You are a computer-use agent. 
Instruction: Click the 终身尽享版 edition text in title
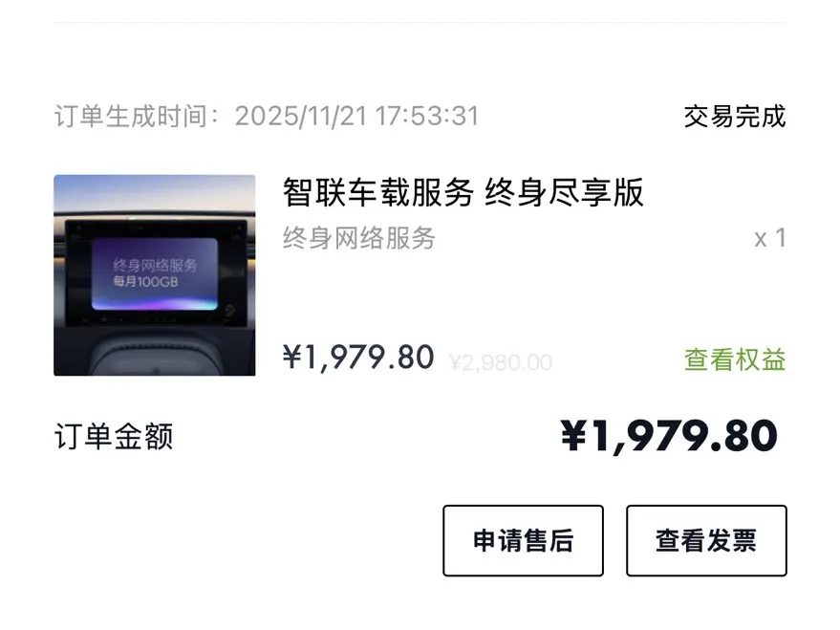pyautogui.click(x=564, y=192)
